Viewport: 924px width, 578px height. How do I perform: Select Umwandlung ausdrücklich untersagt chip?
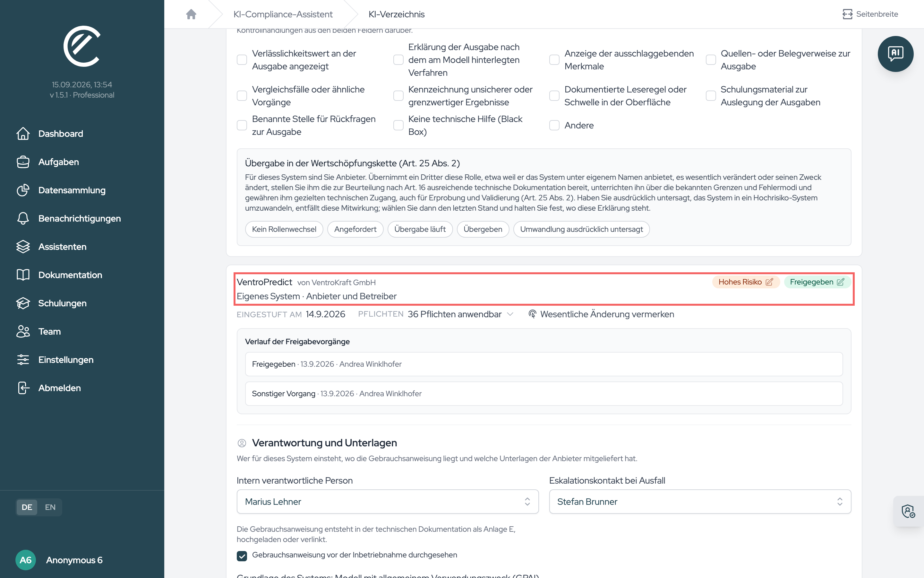581,229
